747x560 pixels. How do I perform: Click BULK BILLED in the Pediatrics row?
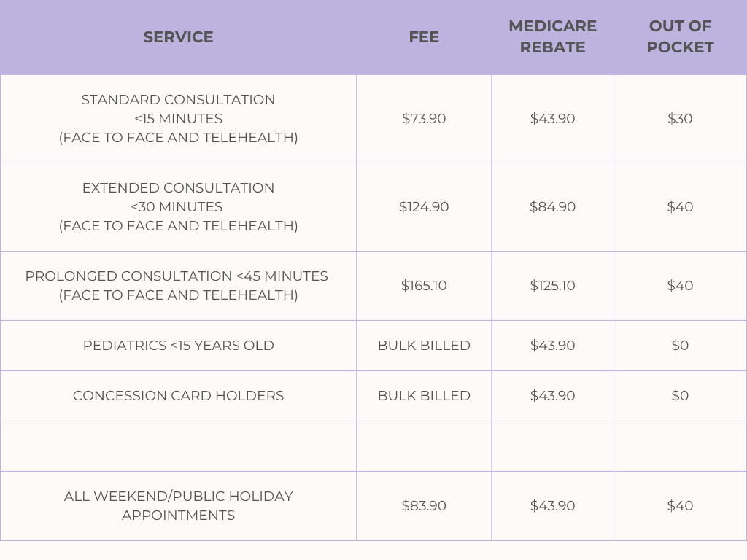(x=424, y=346)
